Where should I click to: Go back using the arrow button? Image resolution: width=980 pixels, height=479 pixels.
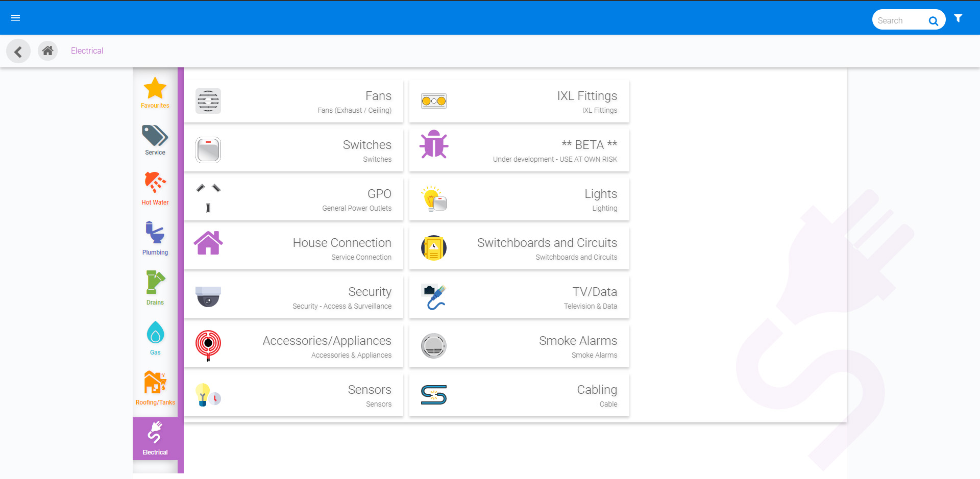point(18,51)
